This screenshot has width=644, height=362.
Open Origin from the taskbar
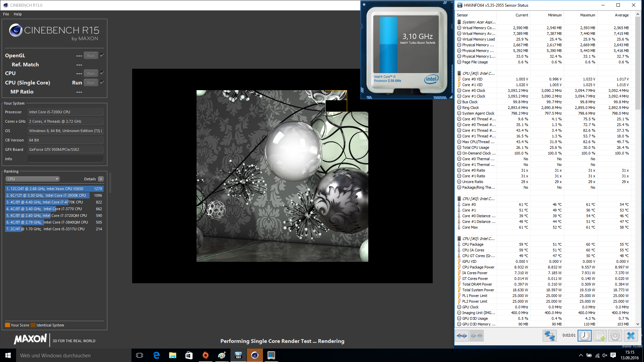[205, 355]
